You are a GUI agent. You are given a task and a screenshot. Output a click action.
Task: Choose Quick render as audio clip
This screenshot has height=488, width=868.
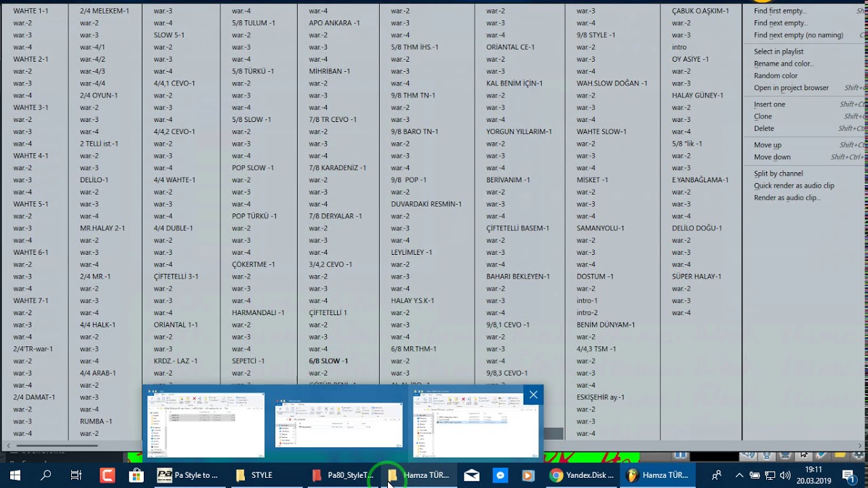coord(794,186)
